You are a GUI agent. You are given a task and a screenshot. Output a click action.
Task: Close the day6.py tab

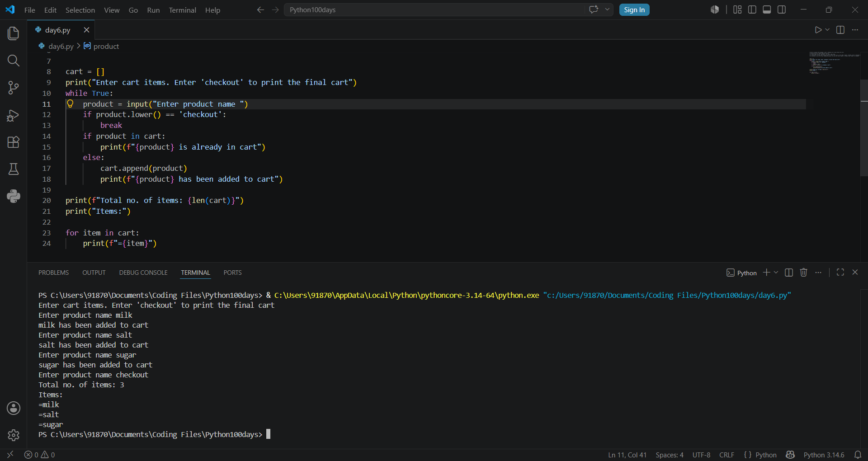coord(86,30)
